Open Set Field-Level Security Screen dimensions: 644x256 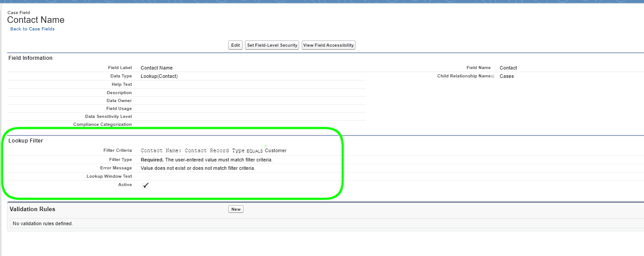(x=272, y=45)
